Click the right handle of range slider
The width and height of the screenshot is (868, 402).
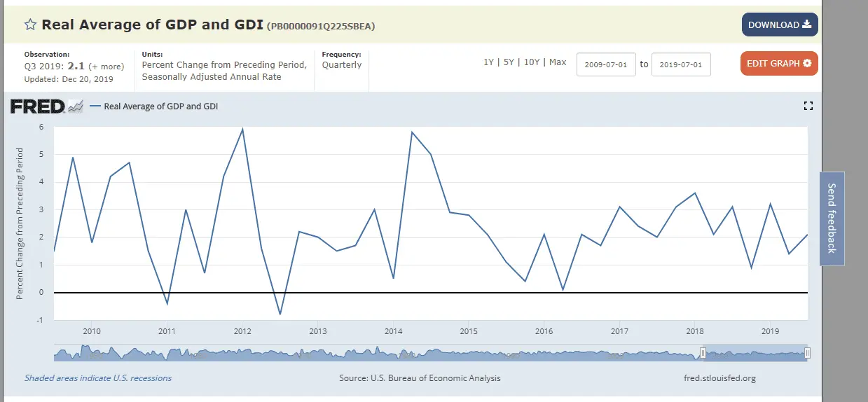click(x=807, y=353)
